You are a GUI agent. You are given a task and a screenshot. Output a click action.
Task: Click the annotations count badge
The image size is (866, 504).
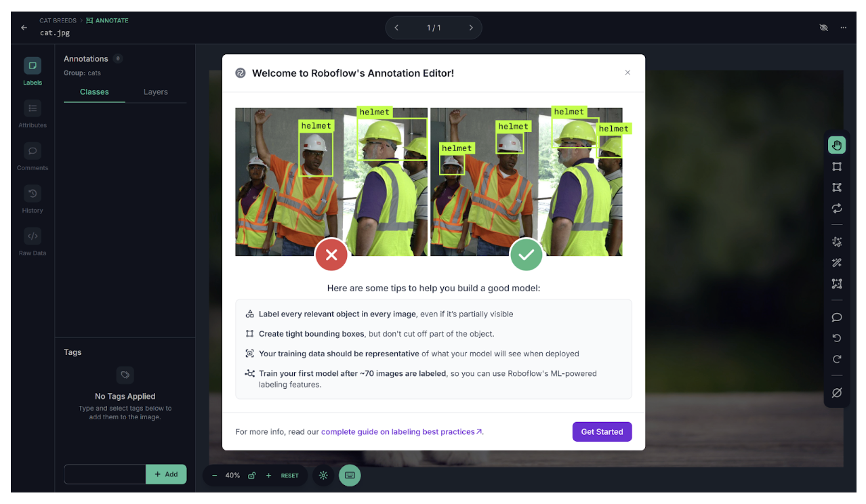[118, 59]
